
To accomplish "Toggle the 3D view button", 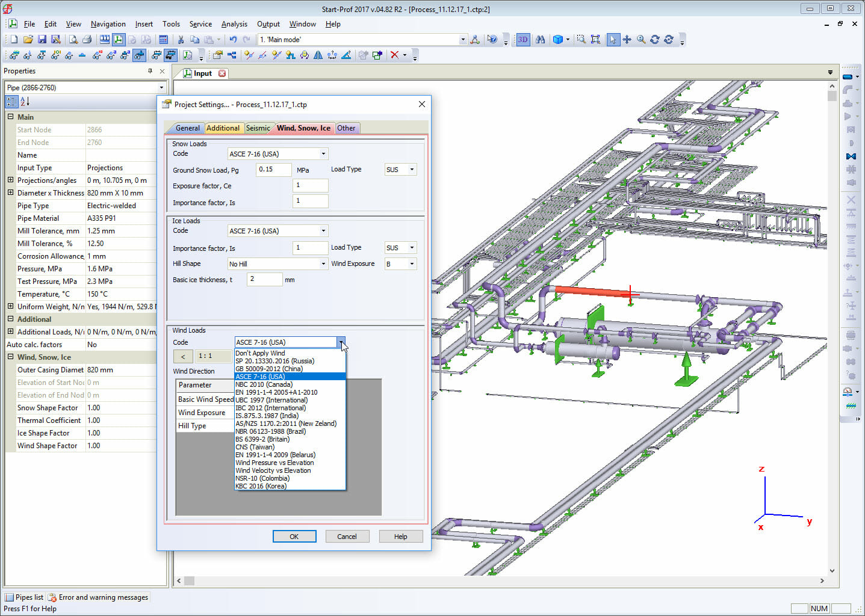I will (x=522, y=40).
